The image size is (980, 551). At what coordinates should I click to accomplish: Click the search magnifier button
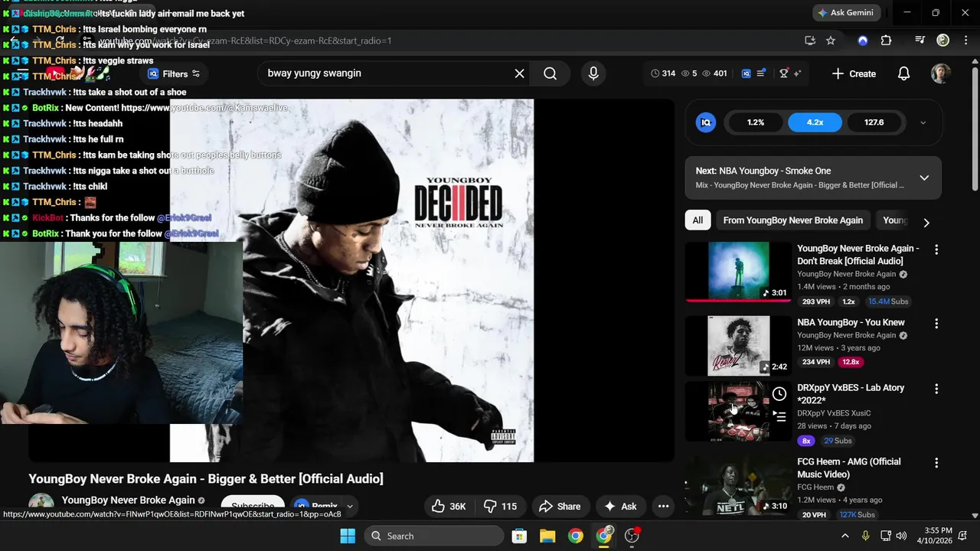point(550,73)
